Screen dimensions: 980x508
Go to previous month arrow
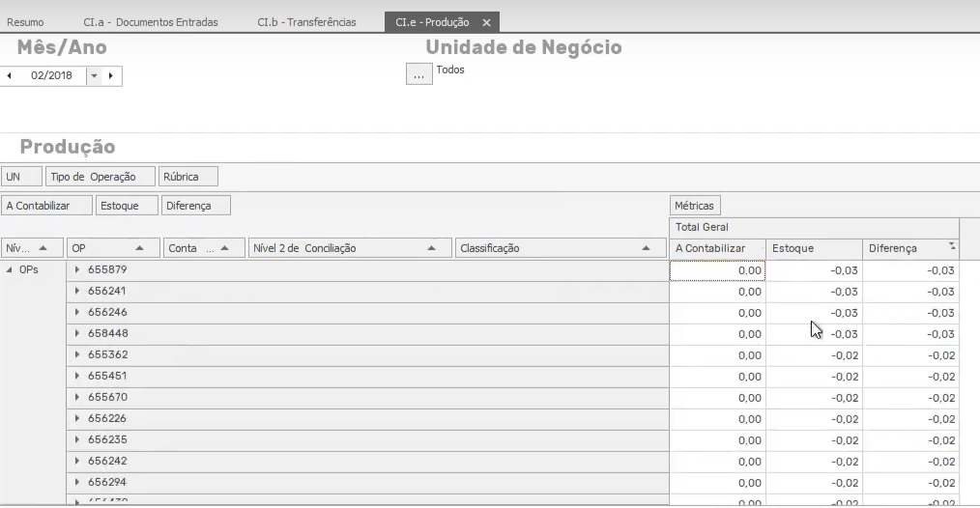[x=10, y=75]
